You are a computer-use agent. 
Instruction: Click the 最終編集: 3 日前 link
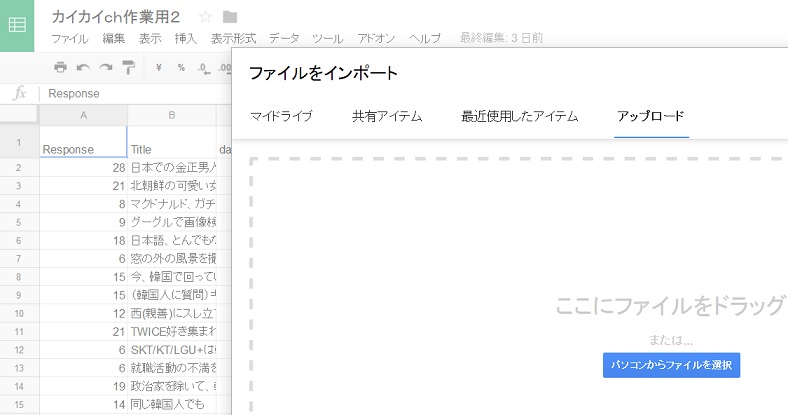click(501, 39)
